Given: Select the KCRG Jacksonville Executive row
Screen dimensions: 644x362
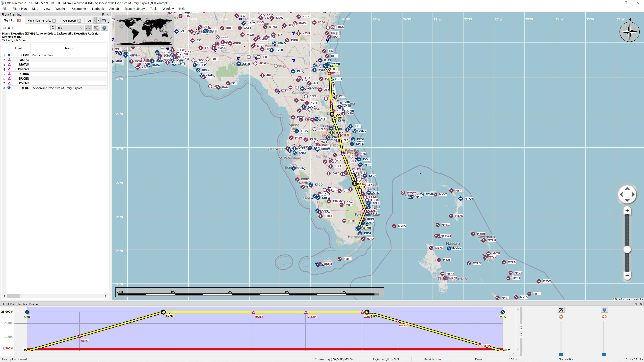Looking at the screenshot, I should (x=57, y=88).
